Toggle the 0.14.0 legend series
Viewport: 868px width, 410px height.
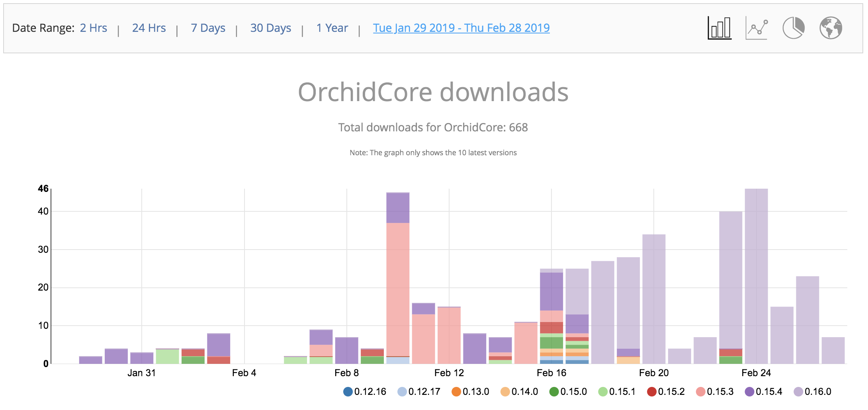(519, 392)
